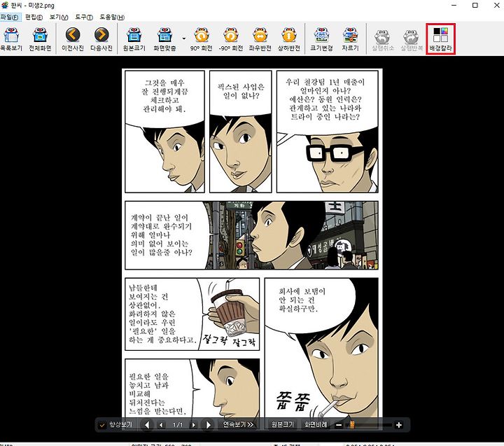The image size is (504, 446).
Task: Click the app icon in title bar
Action: pos(4,5)
